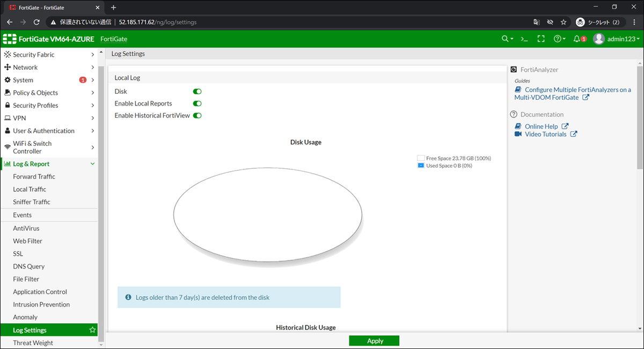
Task: Click the Security Fabric sidebar icon
Action: click(x=8, y=55)
